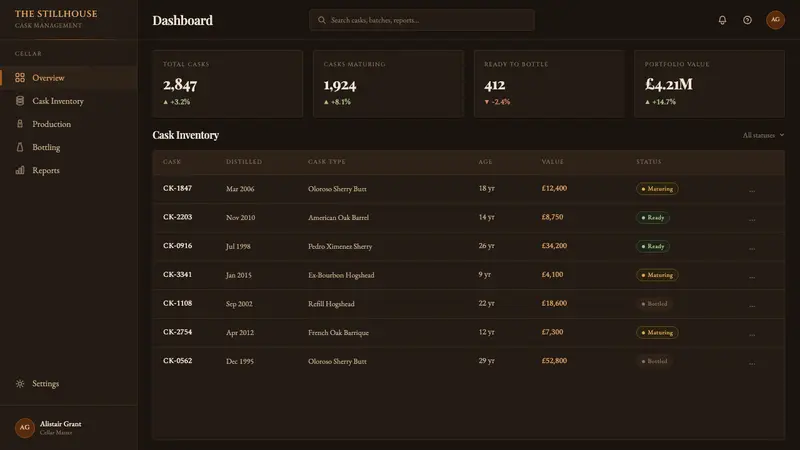Click the Maturing badge for CK-1847
The width and height of the screenshot is (800, 450).
tap(657, 189)
